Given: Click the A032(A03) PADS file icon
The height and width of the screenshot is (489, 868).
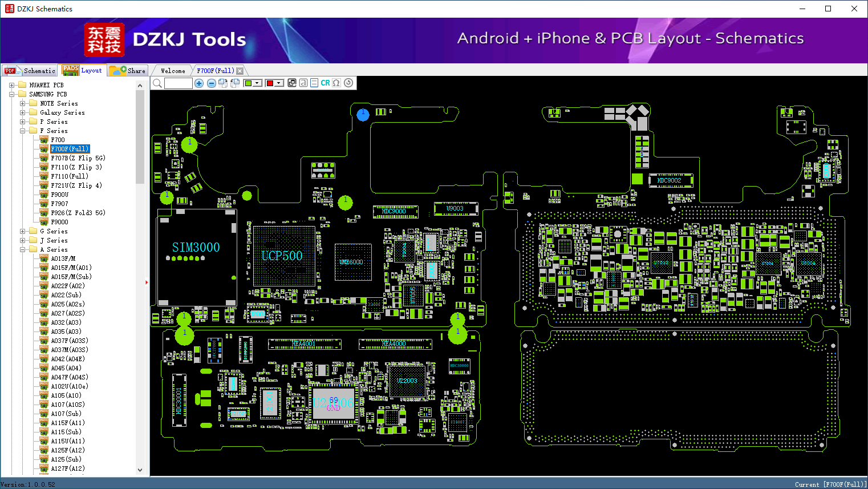Looking at the screenshot, I should (44, 322).
